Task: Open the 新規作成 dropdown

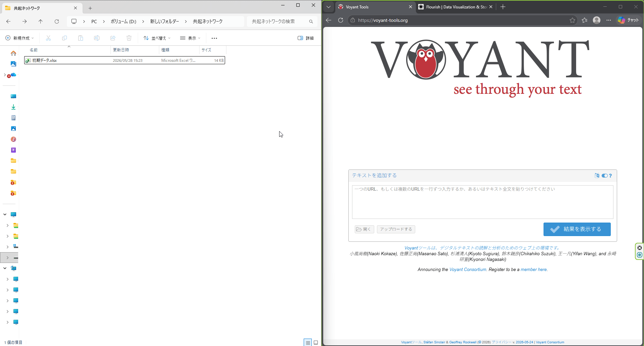Action: tap(20, 38)
